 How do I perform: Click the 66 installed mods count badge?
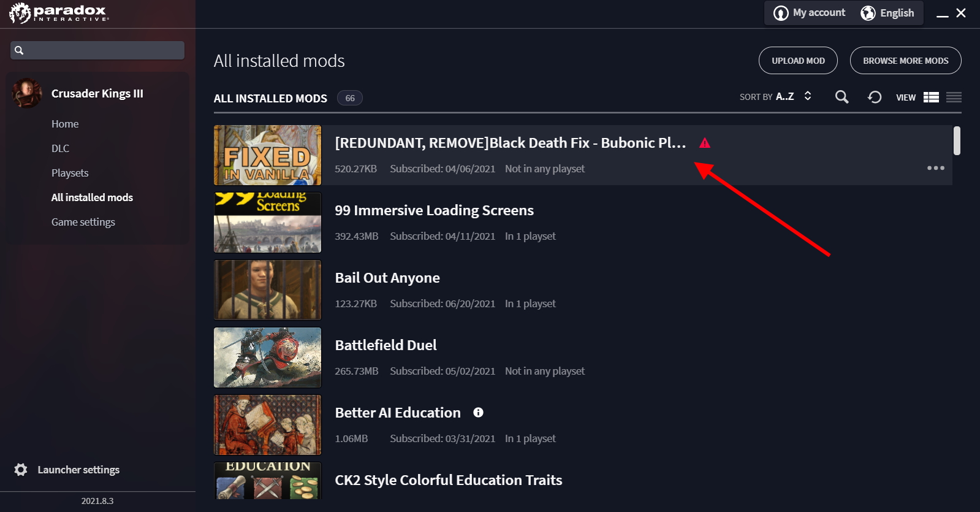pos(350,98)
